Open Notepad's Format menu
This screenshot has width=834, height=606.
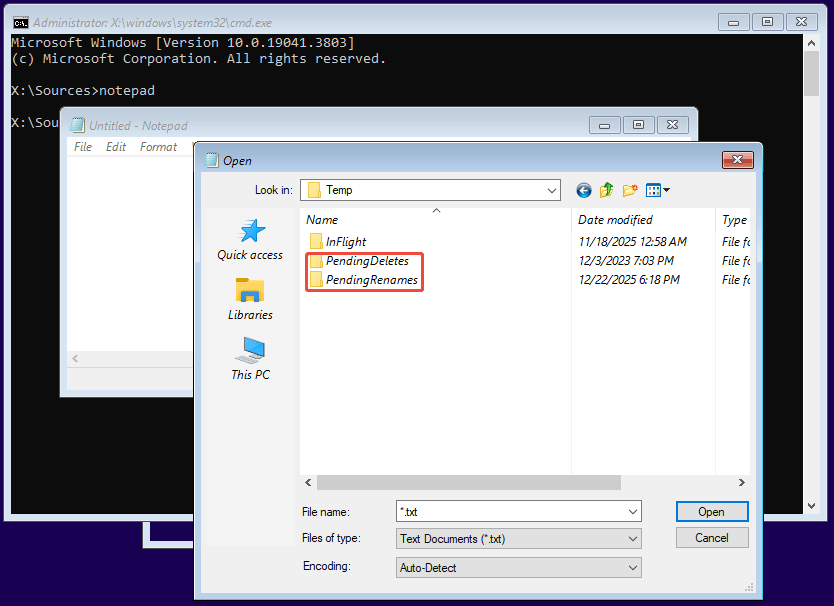pos(158,146)
